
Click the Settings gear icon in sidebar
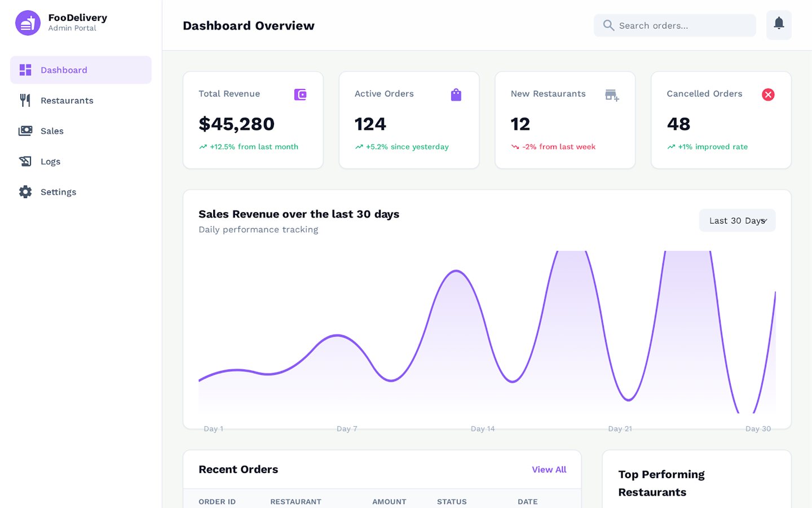coord(25,192)
